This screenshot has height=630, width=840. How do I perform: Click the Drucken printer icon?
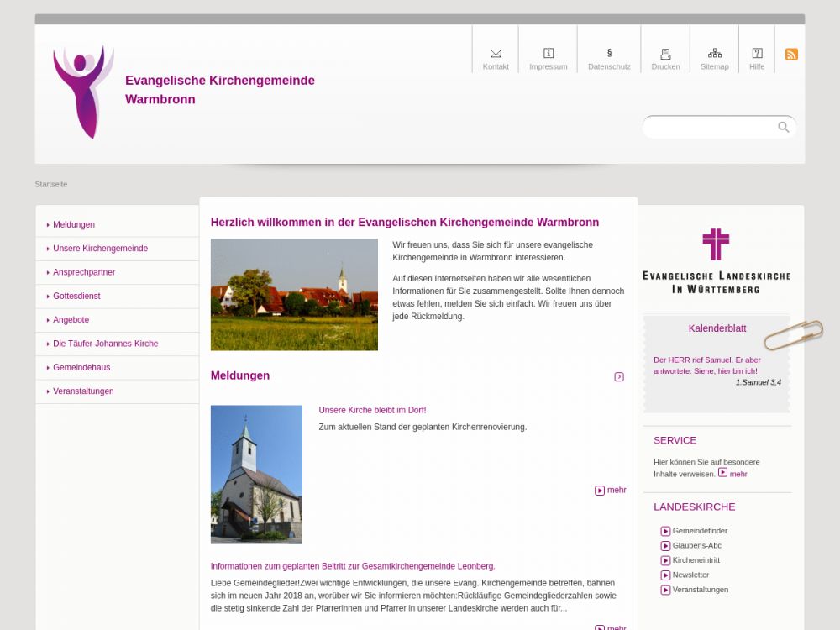pyautogui.click(x=665, y=54)
